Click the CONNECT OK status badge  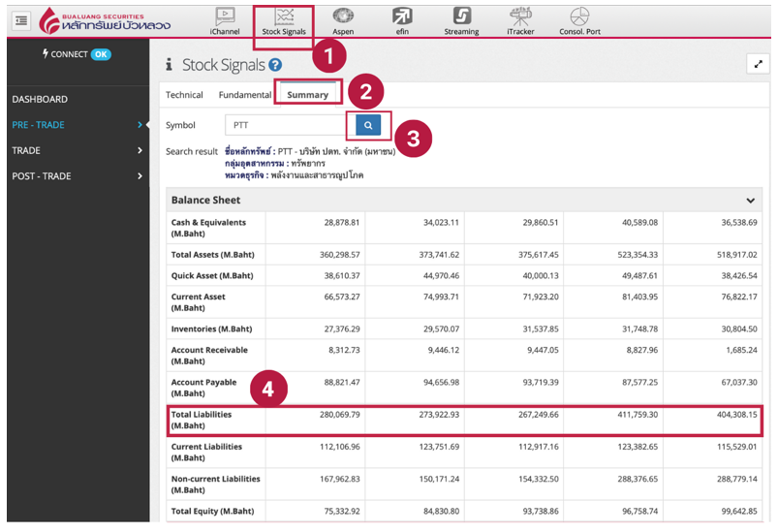click(x=77, y=54)
